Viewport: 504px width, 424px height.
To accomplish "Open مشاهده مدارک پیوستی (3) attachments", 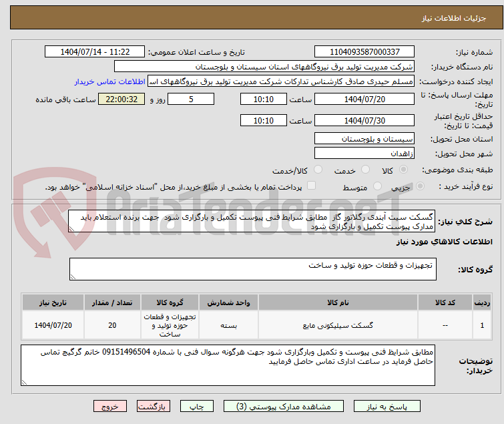I will pos(284,407).
